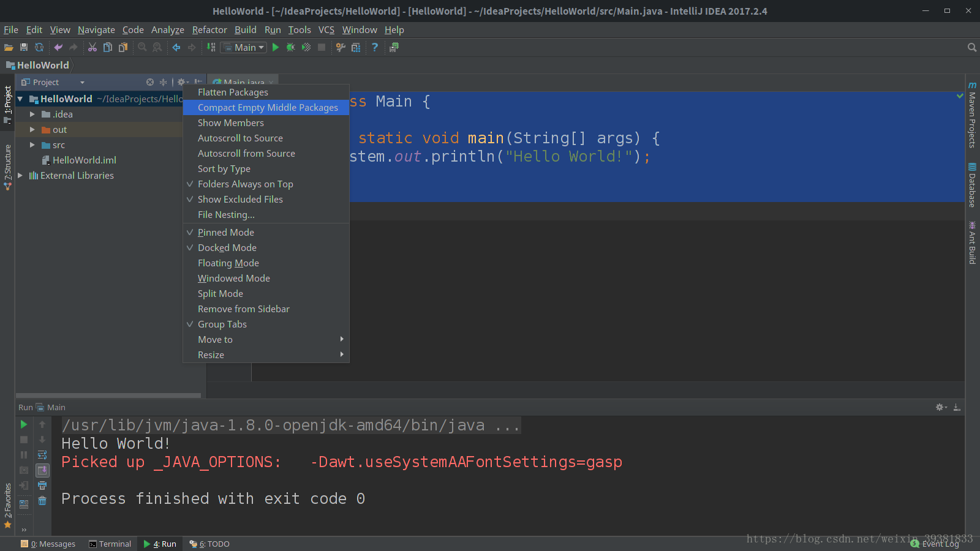Click the collapse all icon in Project panel
This screenshot has width=980, height=551.
(x=163, y=82)
